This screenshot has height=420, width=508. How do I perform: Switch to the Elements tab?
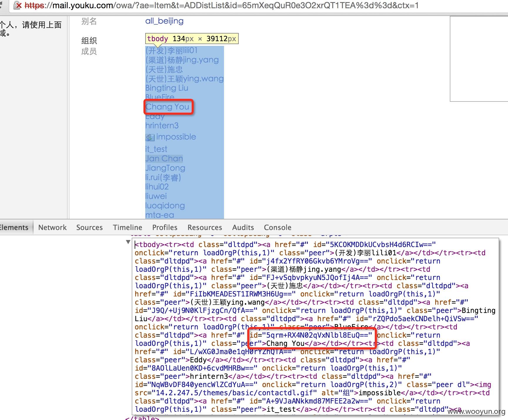tap(14, 227)
